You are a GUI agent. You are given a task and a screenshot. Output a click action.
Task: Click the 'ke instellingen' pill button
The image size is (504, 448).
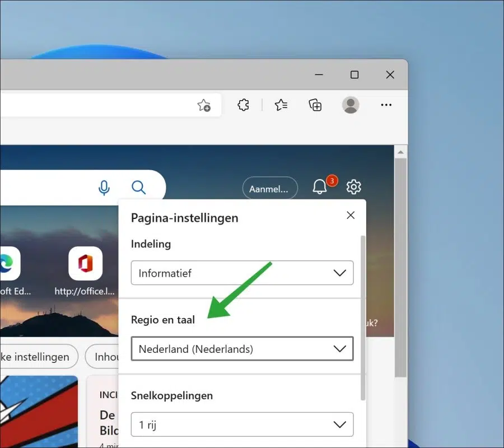point(39,357)
